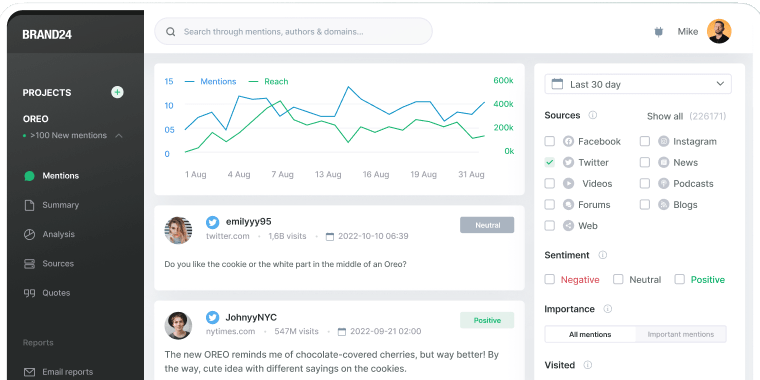The image size is (760, 380).
Task: Open JohnyyNYC's profile picture
Action: point(178,326)
